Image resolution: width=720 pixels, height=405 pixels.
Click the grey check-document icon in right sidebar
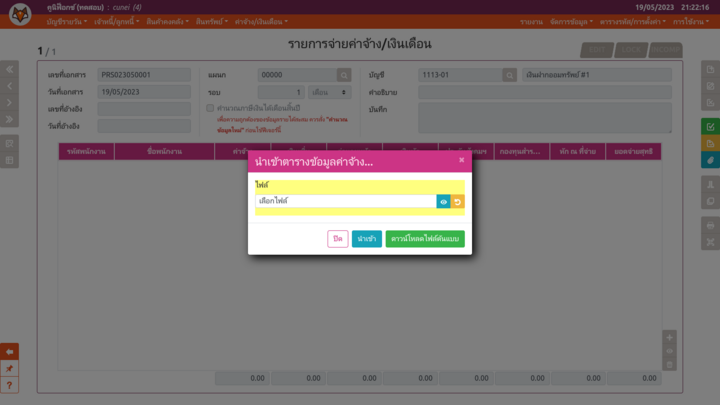[x=710, y=102]
